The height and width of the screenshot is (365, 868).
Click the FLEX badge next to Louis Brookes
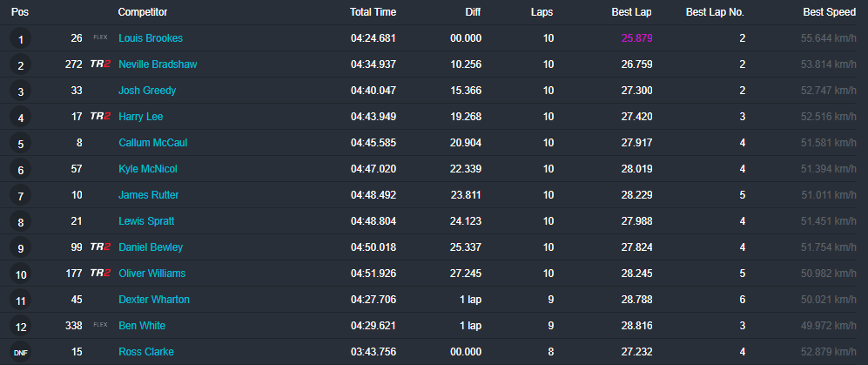coord(100,38)
